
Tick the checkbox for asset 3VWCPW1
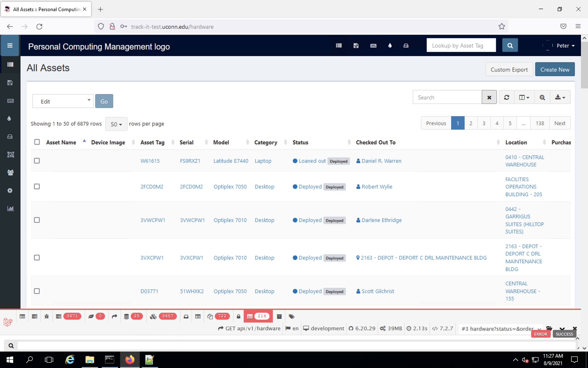(x=37, y=220)
